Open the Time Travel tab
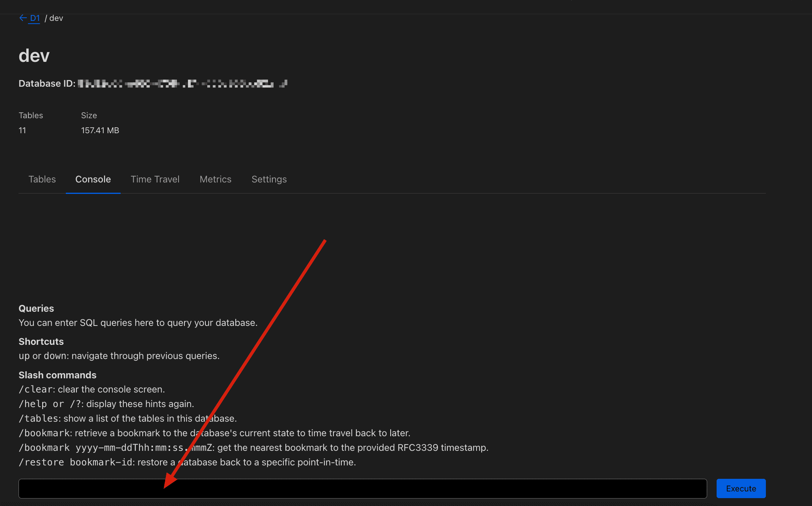812x506 pixels. (x=155, y=179)
